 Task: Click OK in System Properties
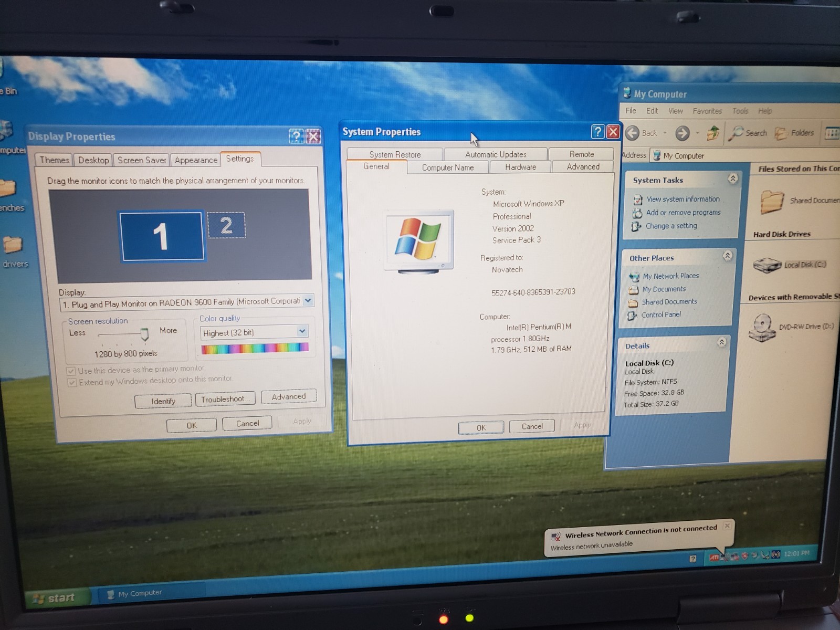(481, 427)
